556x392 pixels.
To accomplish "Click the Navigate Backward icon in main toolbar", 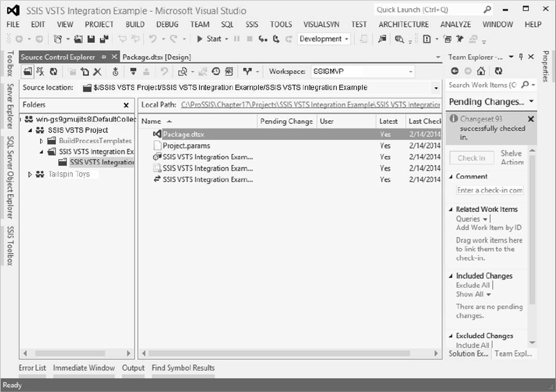I will coord(19,39).
